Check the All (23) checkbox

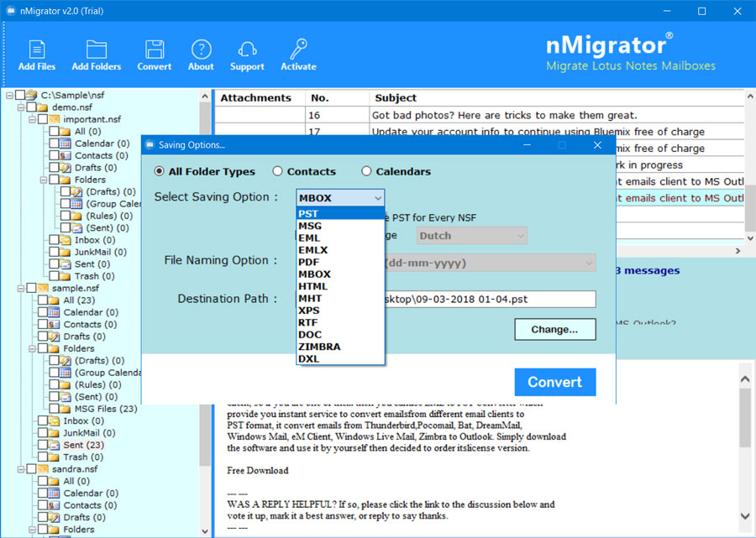click(43, 300)
